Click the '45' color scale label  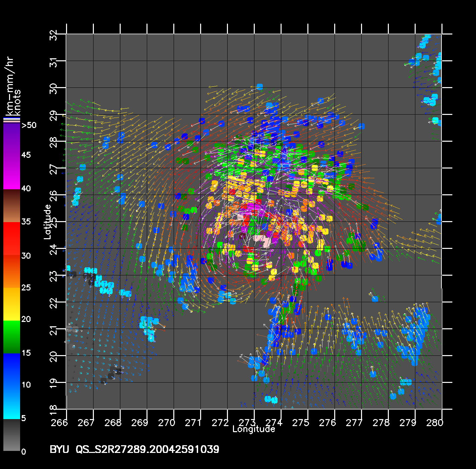[26, 155]
